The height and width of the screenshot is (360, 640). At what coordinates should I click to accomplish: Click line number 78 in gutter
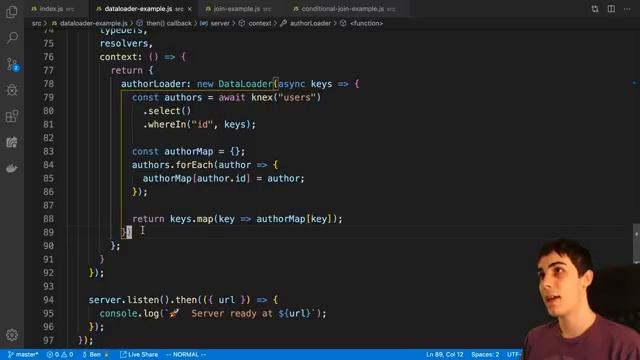click(x=48, y=84)
